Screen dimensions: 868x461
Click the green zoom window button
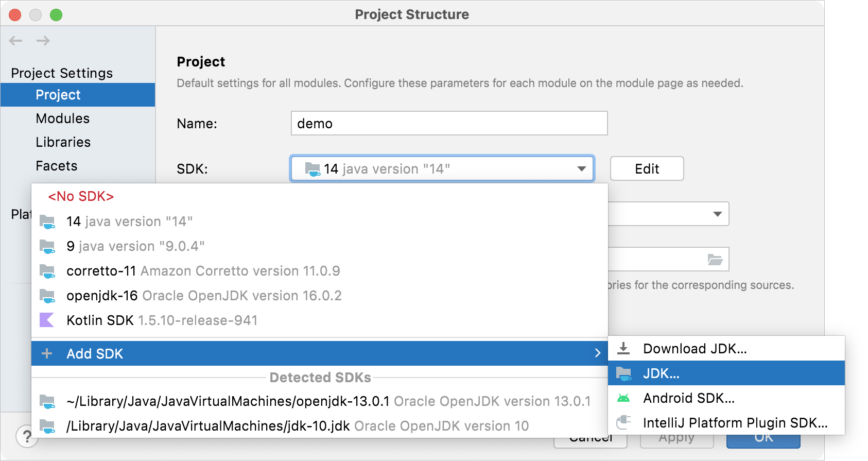tap(56, 15)
